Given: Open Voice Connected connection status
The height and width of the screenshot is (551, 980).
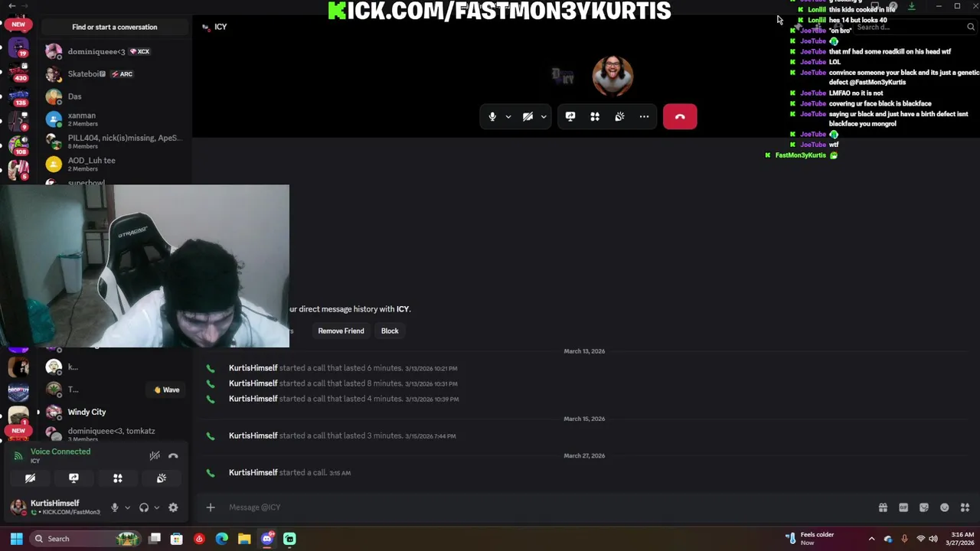Looking at the screenshot, I should pos(60,452).
